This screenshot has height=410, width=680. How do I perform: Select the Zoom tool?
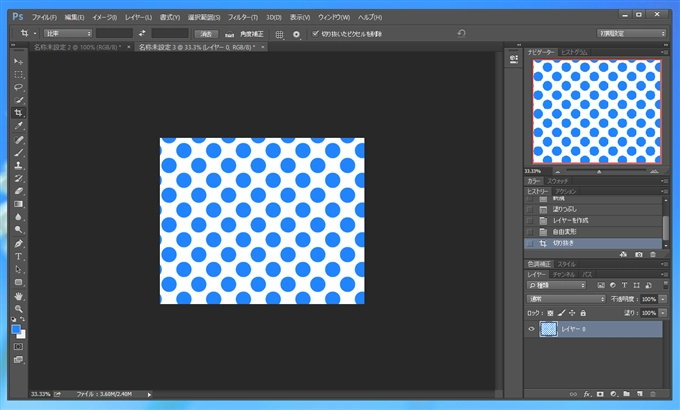[18, 309]
